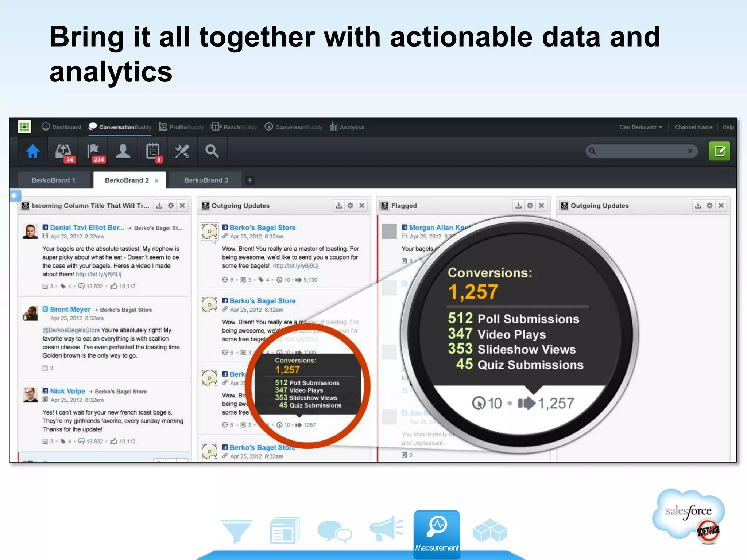Open Flagged column settings gear

tap(530, 206)
